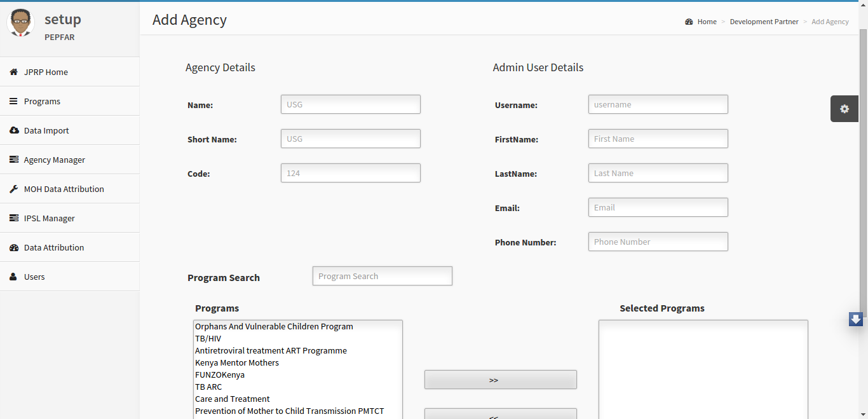Open the settings gear panel
868x419 pixels.
pyautogui.click(x=844, y=109)
